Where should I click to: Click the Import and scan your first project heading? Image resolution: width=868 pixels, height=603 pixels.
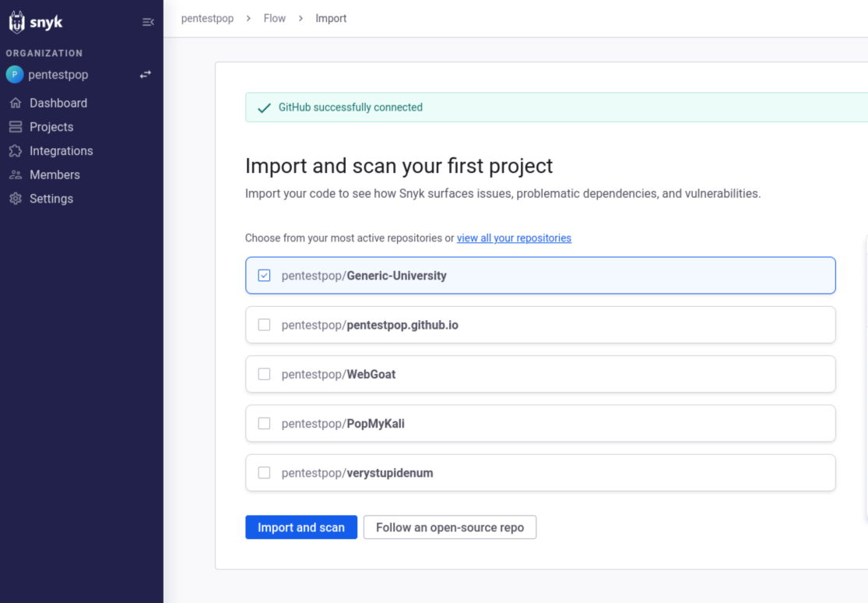[399, 166]
